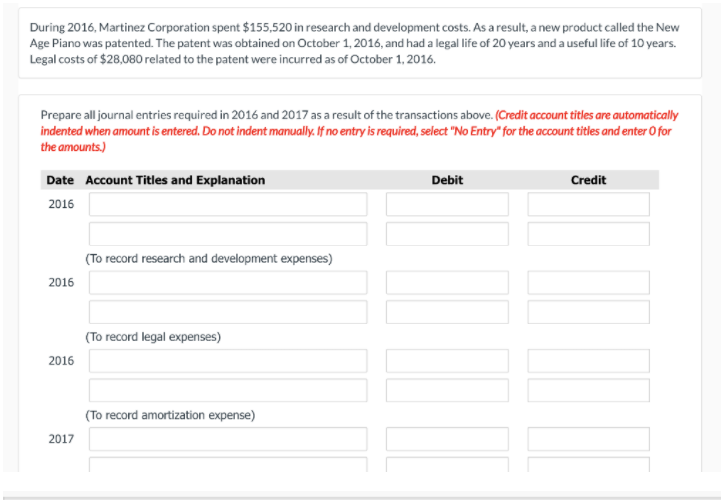
Task: Activate first-line credit field of 2016 amortization entry
Action: 589,361
